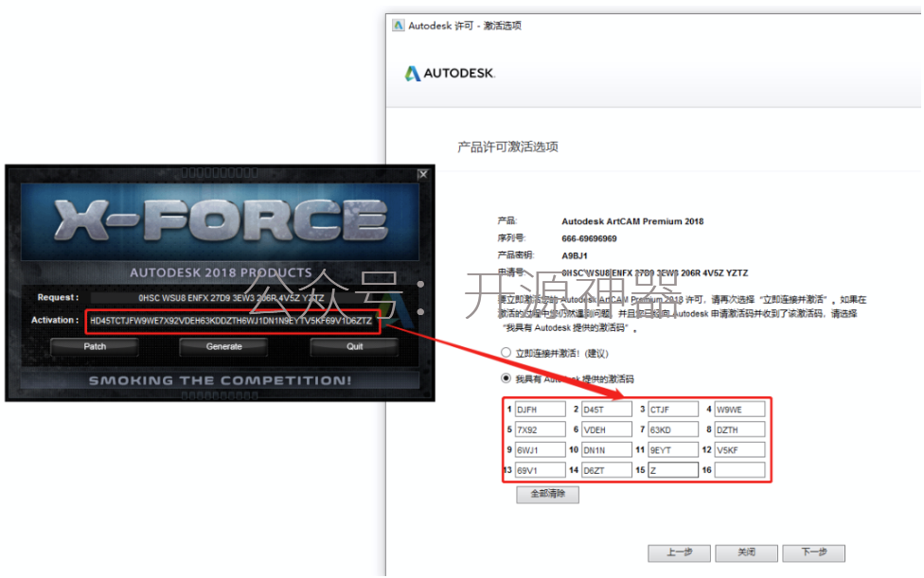Click activation field 15 containing Z

[x=673, y=470]
